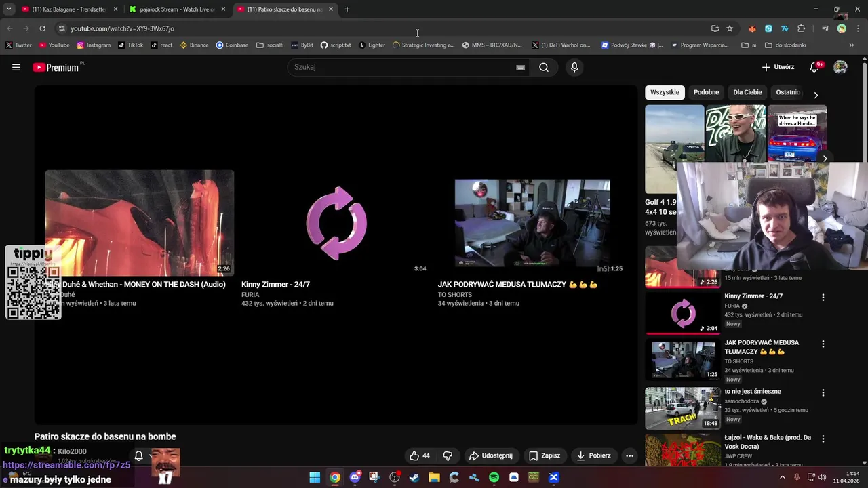Click the Udostępnij share button

[491, 455]
